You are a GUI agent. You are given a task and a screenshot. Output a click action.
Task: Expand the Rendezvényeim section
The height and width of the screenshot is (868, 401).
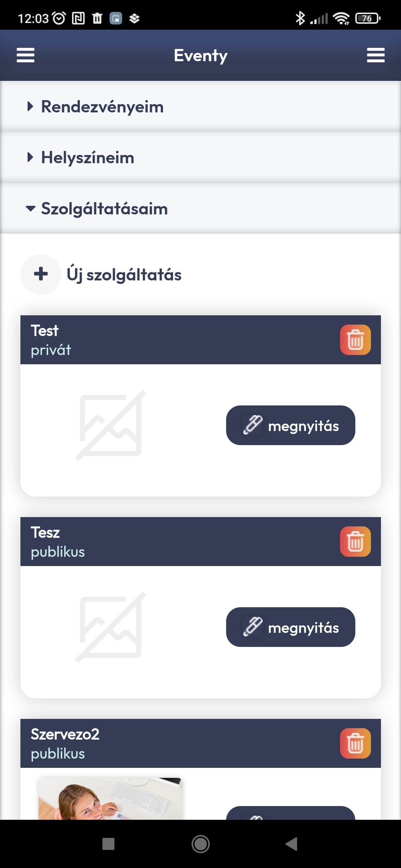coord(102,107)
